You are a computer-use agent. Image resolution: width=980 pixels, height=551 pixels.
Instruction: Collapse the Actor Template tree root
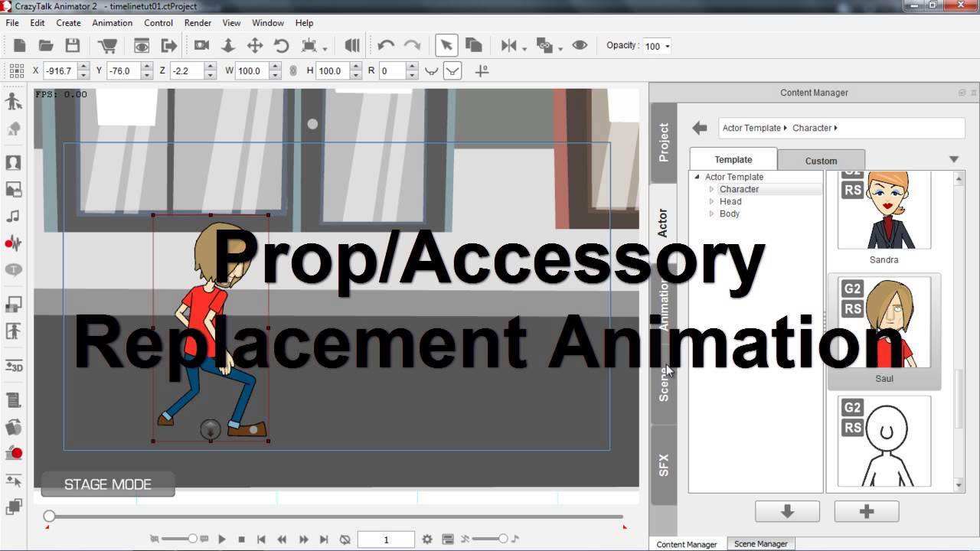[x=697, y=177]
